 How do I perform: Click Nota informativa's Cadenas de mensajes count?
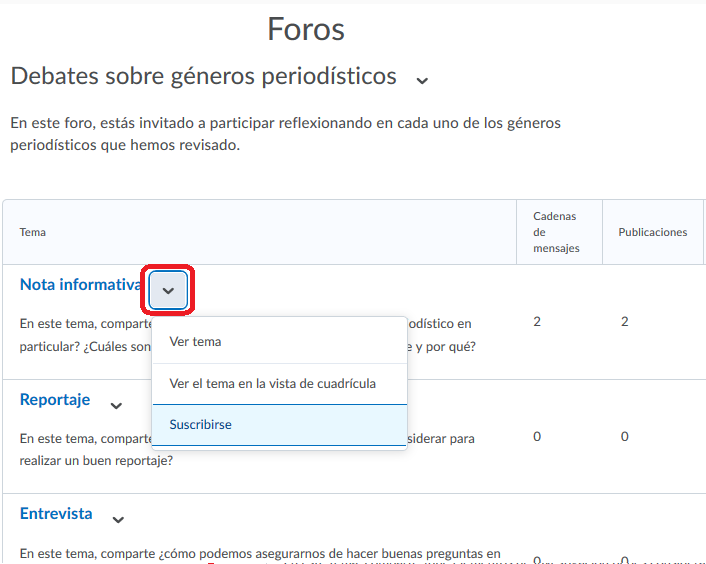537,322
